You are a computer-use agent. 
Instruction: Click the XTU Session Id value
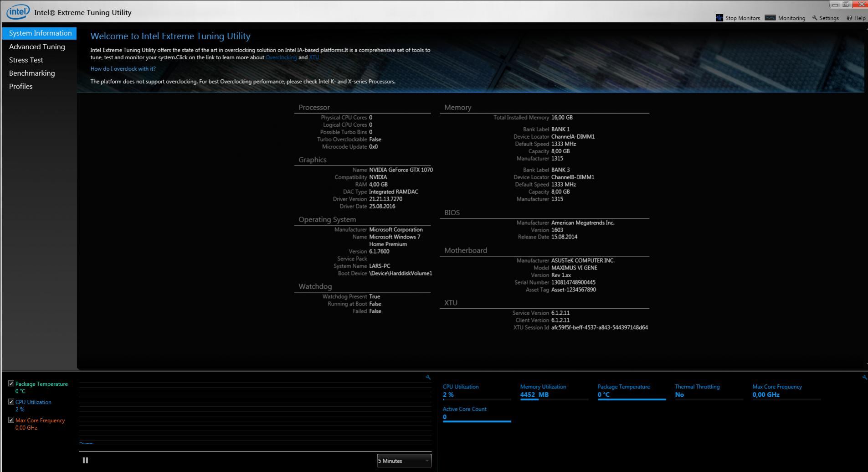coord(600,327)
